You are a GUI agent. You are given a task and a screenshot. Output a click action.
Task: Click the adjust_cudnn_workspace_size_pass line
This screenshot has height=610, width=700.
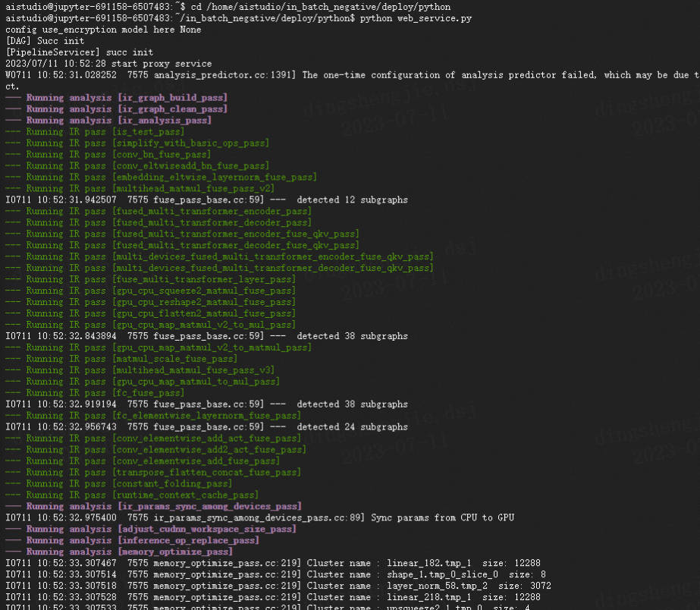[x=150, y=530]
